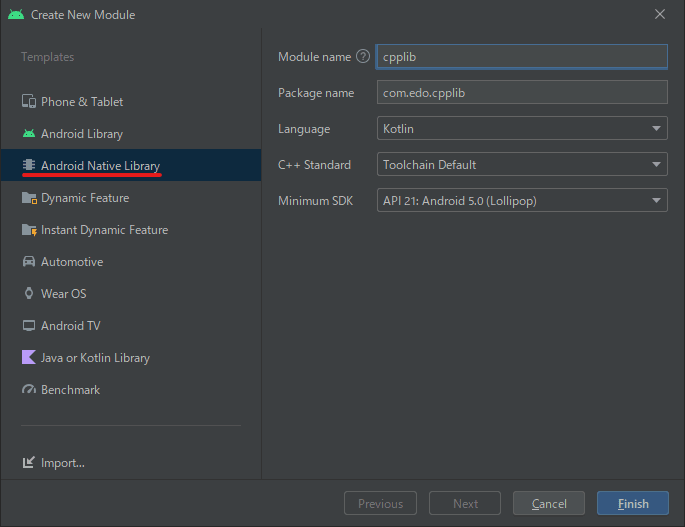
Task: Click the Dynamic Feature folder icon
Action: [x=29, y=198]
